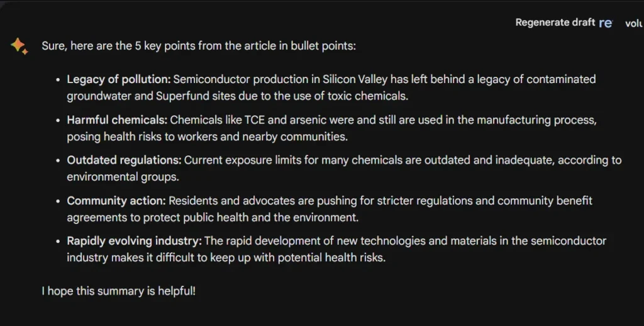This screenshot has height=326, width=644.
Task: Click the Regenerate draft button
Action: coord(555,23)
